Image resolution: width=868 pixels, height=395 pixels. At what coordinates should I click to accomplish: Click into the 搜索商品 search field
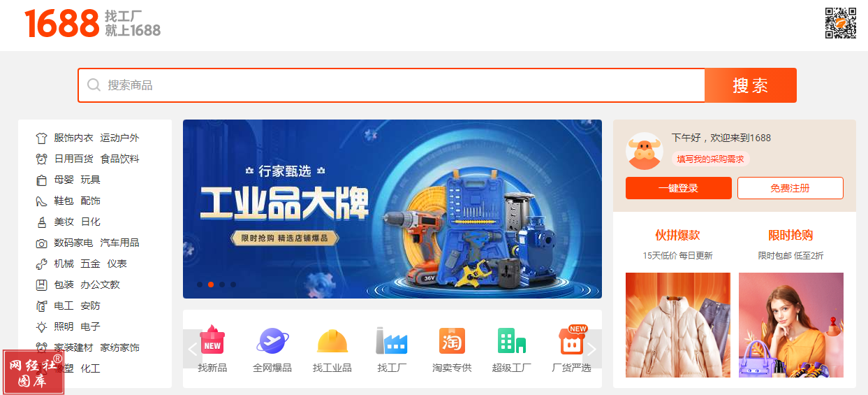tap(391, 85)
